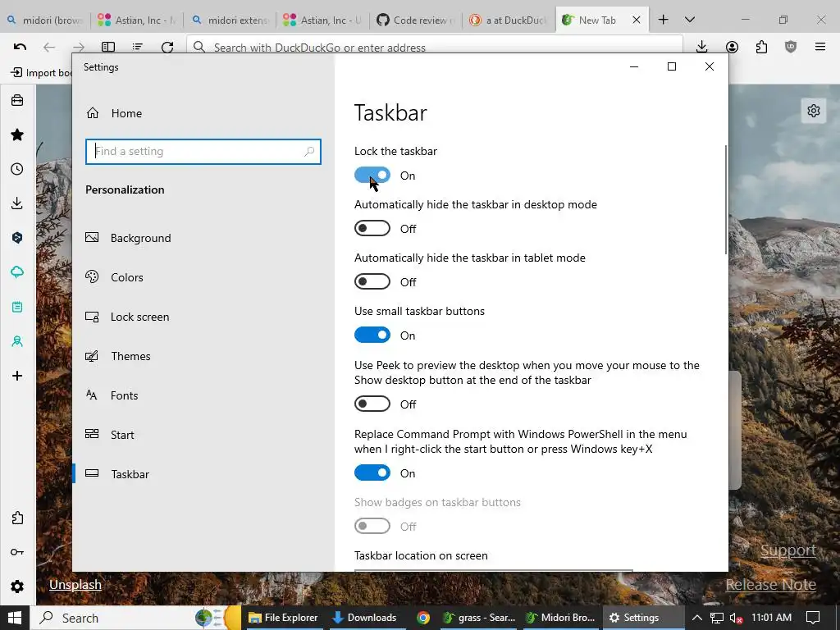The image size is (840, 630).
Task: Open the notification center icon in taskbar
Action: coord(813,618)
